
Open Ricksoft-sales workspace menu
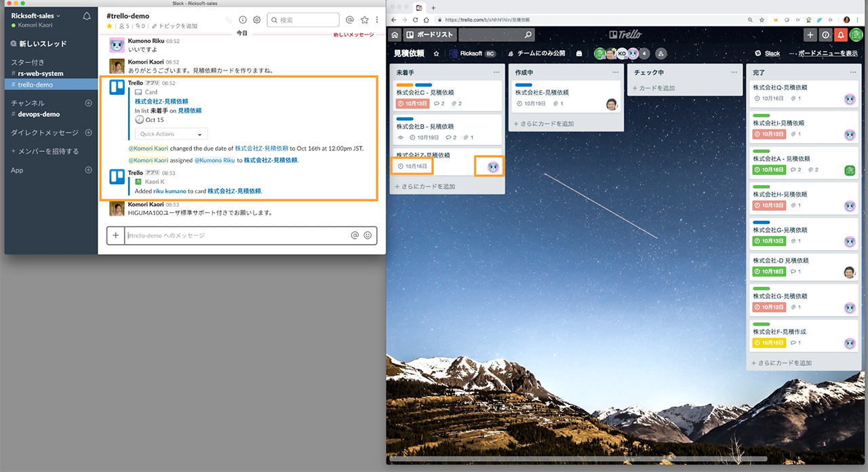36,16
